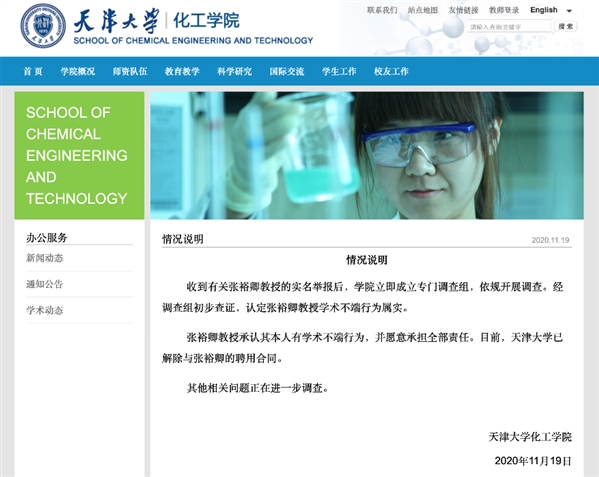Open the 国际交流 menu item
The height and width of the screenshot is (477, 599).
click(x=287, y=71)
